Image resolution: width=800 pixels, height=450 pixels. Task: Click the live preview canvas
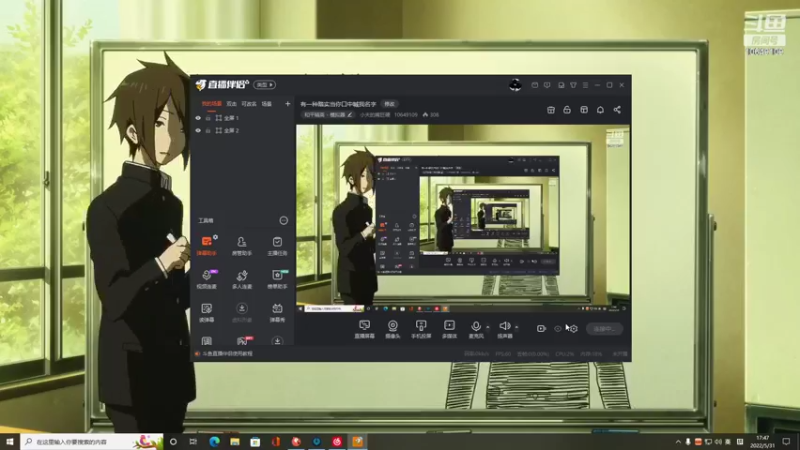pyautogui.click(x=463, y=218)
